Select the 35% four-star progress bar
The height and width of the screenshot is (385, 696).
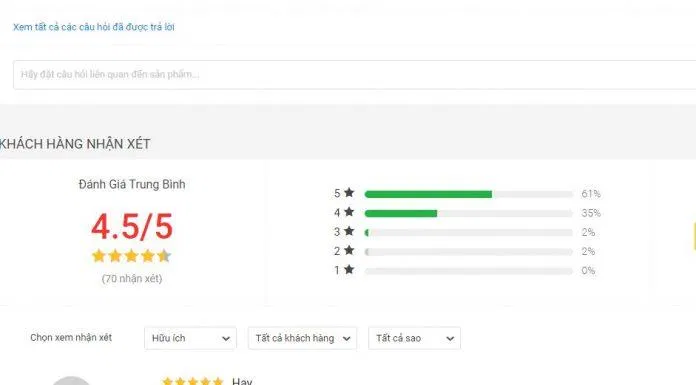(469, 214)
